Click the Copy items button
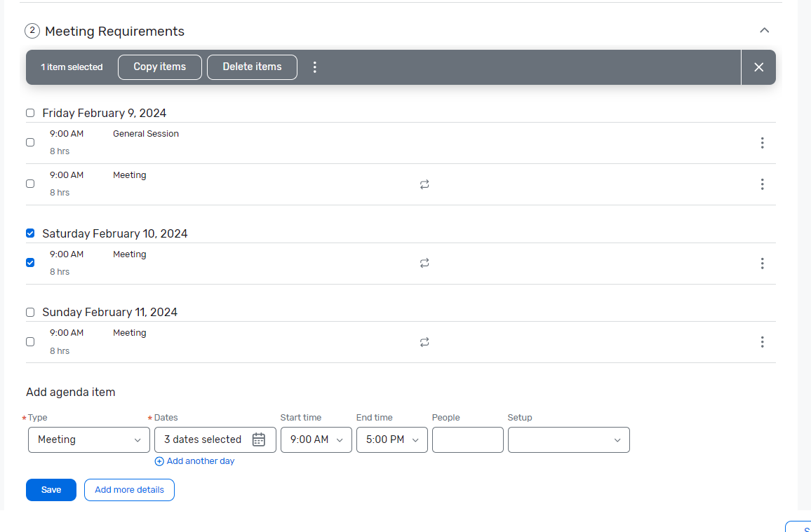This screenshot has height=532, width=811. (160, 67)
